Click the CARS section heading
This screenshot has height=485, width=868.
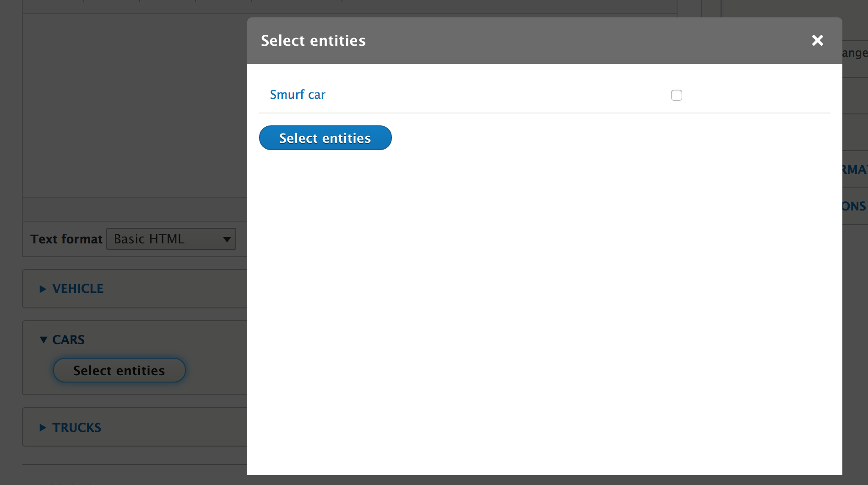pos(68,339)
